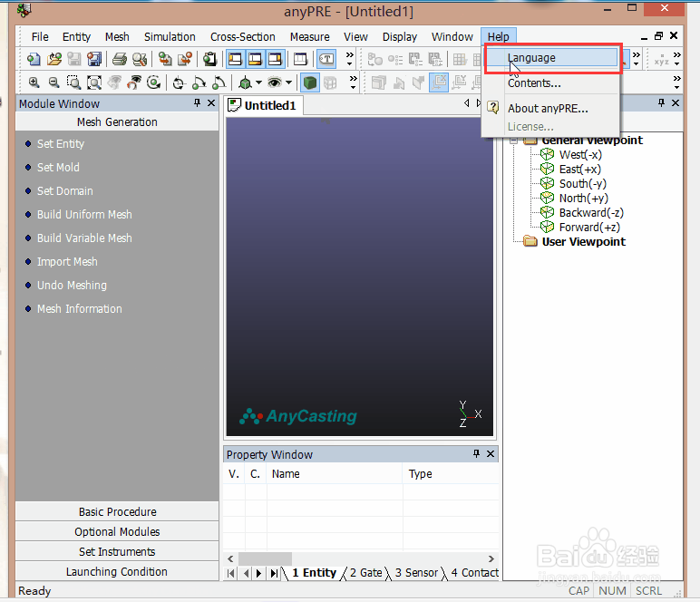Open the Optional Modules section

tap(117, 531)
